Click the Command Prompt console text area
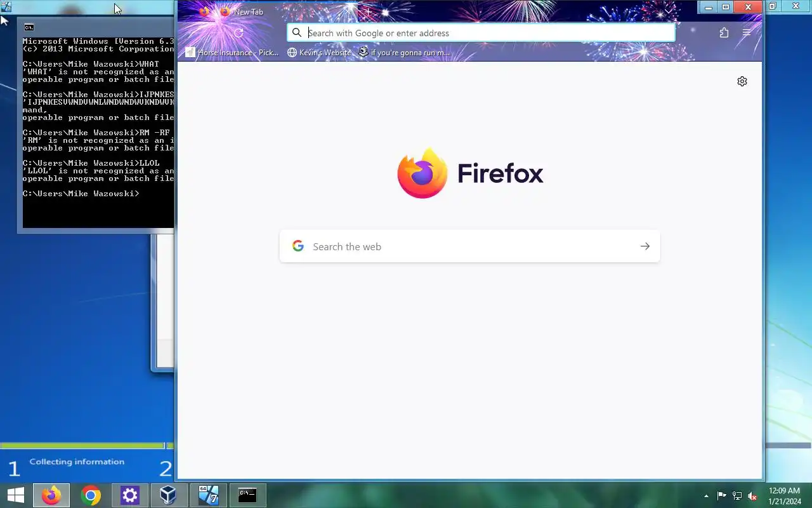 click(98, 132)
